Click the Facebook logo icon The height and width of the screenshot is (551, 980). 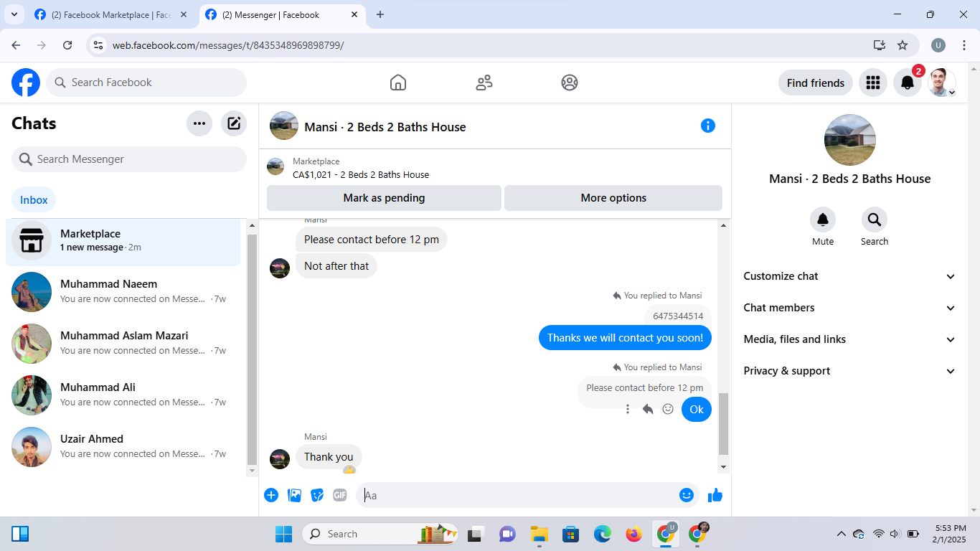pyautogui.click(x=26, y=83)
